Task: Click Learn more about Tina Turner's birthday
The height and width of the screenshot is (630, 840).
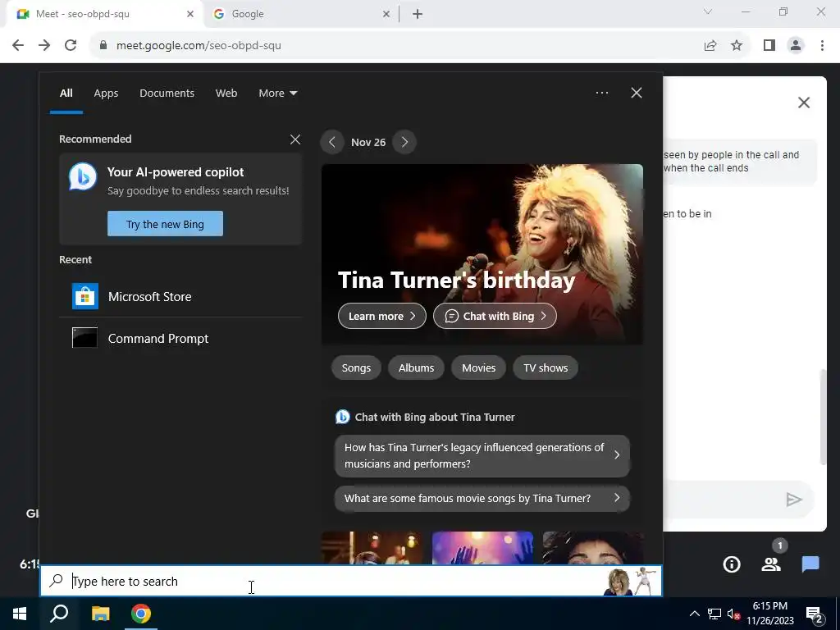Action: [382, 316]
